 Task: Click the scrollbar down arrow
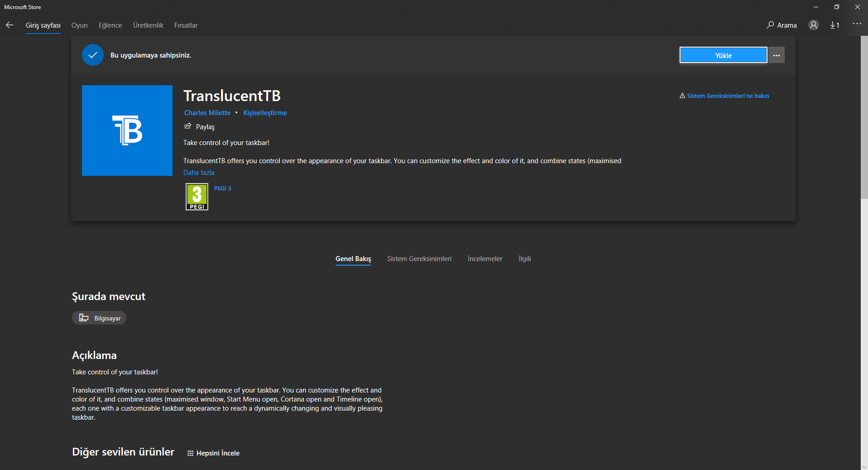[x=864, y=466]
